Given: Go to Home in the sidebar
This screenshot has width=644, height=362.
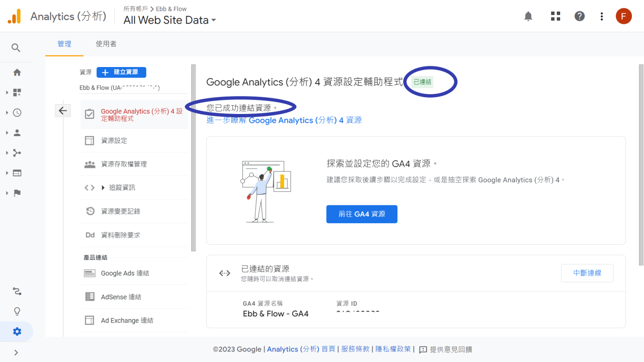Looking at the screenshot, I should (17, 72).
